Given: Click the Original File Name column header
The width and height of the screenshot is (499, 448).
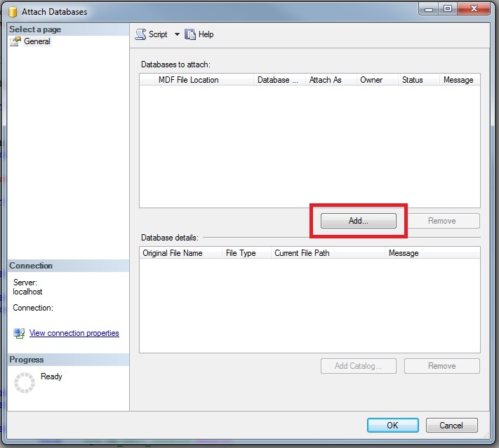Looking at the screenshot, I should (172, 253).
